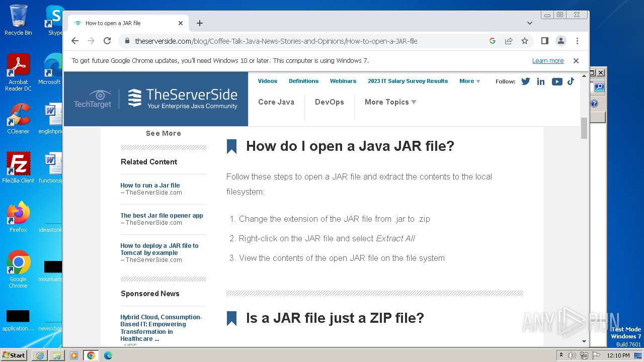The height and width of the screenshot is (362, 644).
Task: Click TheServerSide logo
Action: [x=182, y=99]
